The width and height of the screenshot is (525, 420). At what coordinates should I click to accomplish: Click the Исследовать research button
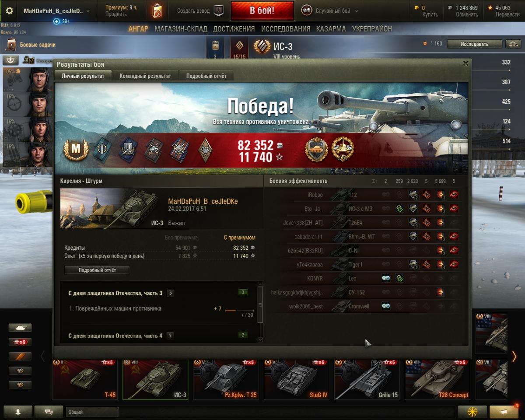(474, 44)
